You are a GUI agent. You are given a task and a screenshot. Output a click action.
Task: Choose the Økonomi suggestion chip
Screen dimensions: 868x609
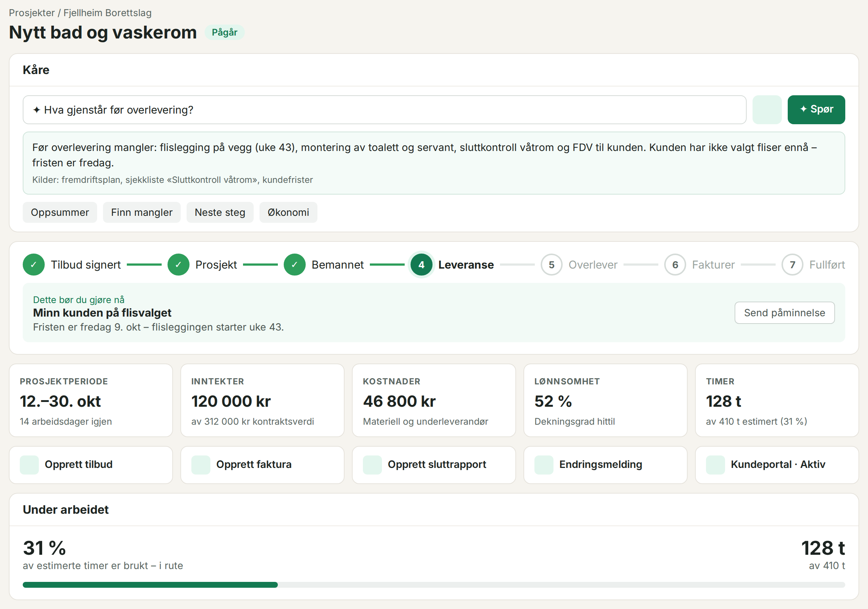click(x=288, y=213)
